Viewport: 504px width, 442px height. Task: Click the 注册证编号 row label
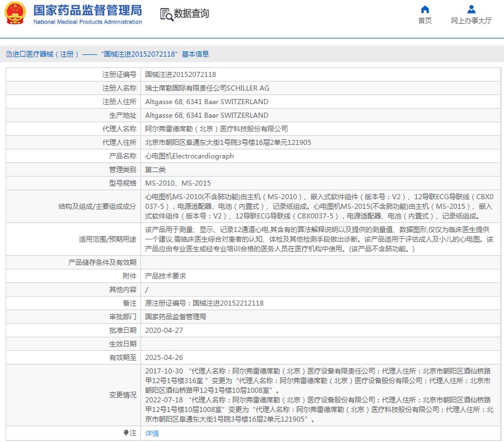(119, 75)
